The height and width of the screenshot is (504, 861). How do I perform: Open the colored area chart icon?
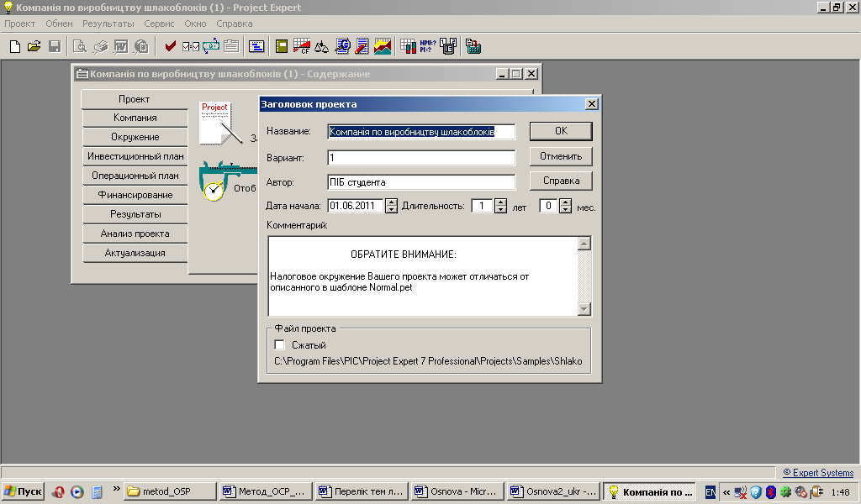(x=383, y=46)
